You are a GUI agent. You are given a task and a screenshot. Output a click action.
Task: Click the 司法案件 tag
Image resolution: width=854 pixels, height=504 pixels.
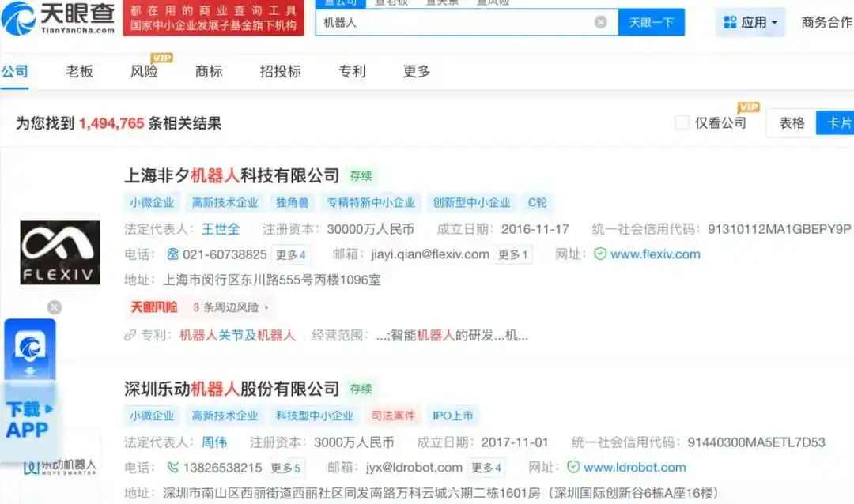coord(393,416)
